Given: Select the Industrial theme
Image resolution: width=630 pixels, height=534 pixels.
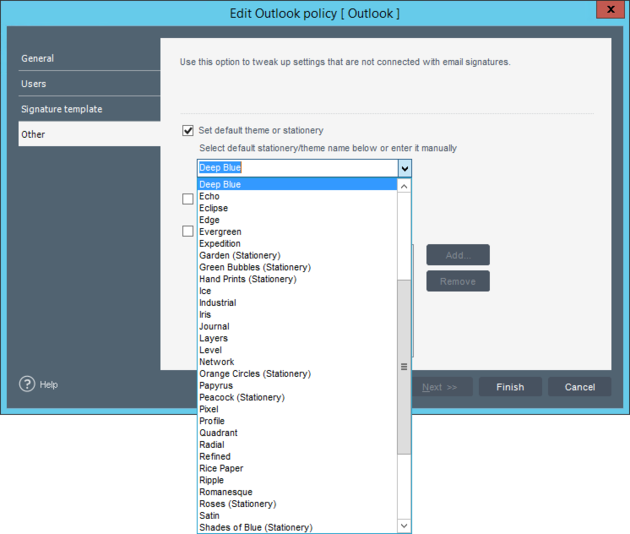Looking at the screenshot, I should pyautogui.click(x=297, y=303).
